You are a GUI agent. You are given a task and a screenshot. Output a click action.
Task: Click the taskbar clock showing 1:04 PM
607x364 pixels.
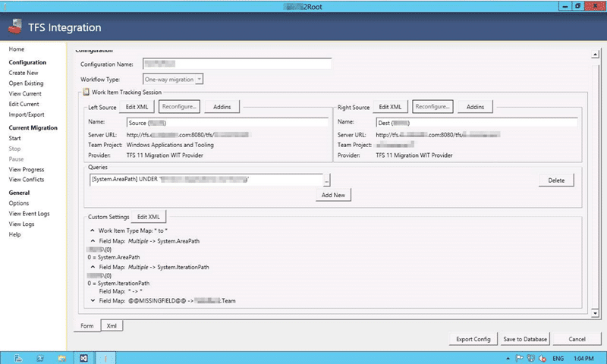point(583,359)
